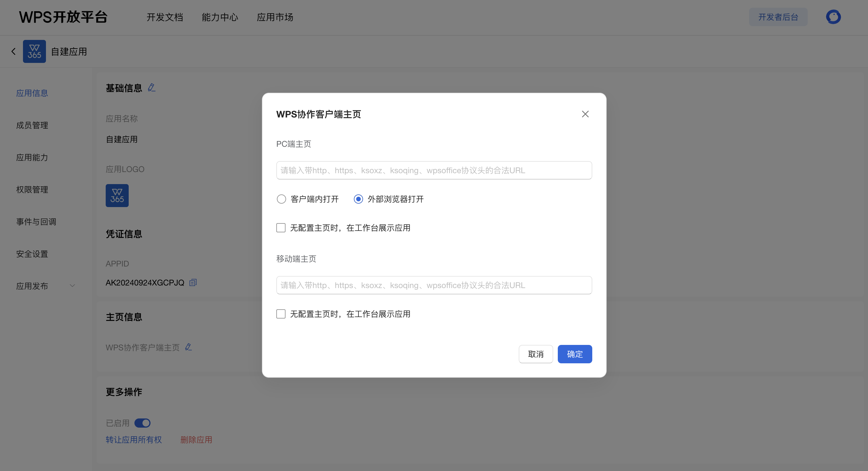Edit WPS协作客户端主页 with pencil icon
The height and width of the screenshot is (471, 868).
tap(188, 347)
